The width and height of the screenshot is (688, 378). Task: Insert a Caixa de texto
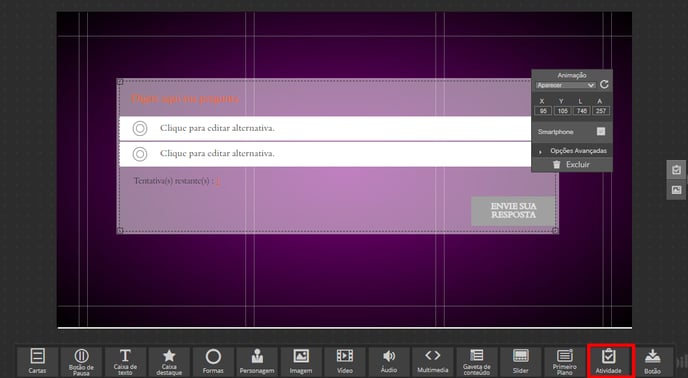[x=125, y=361]
